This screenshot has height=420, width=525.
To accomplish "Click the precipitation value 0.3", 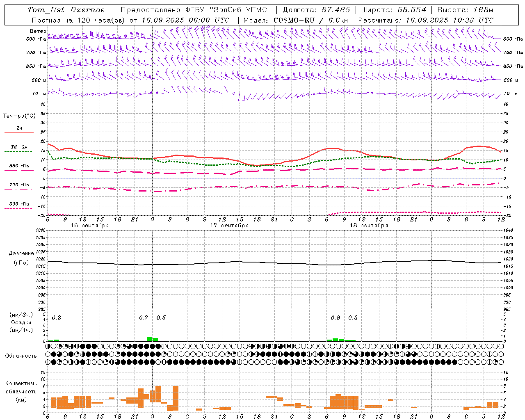I will pos(57,317).
